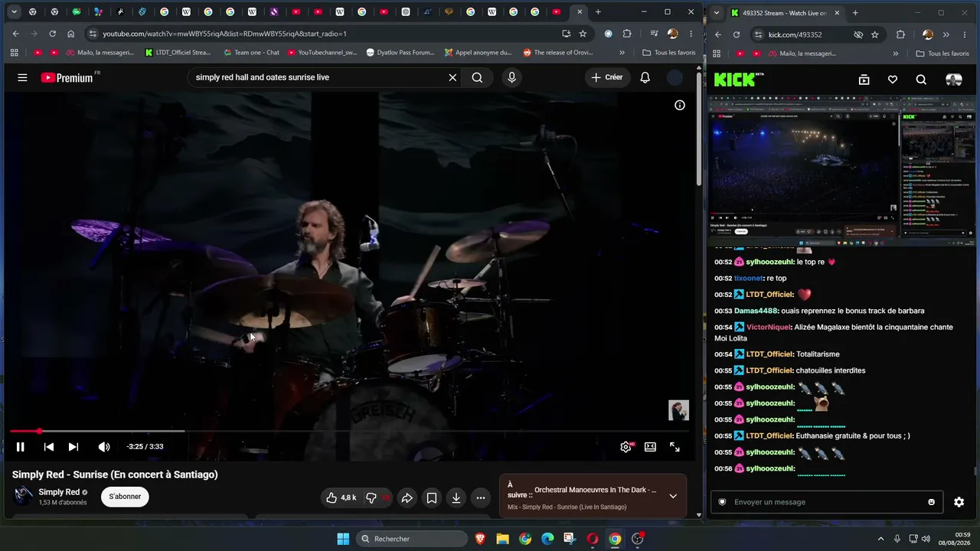Skip to the next video
The height and width of the screenshot is (551, 980).
73,447
